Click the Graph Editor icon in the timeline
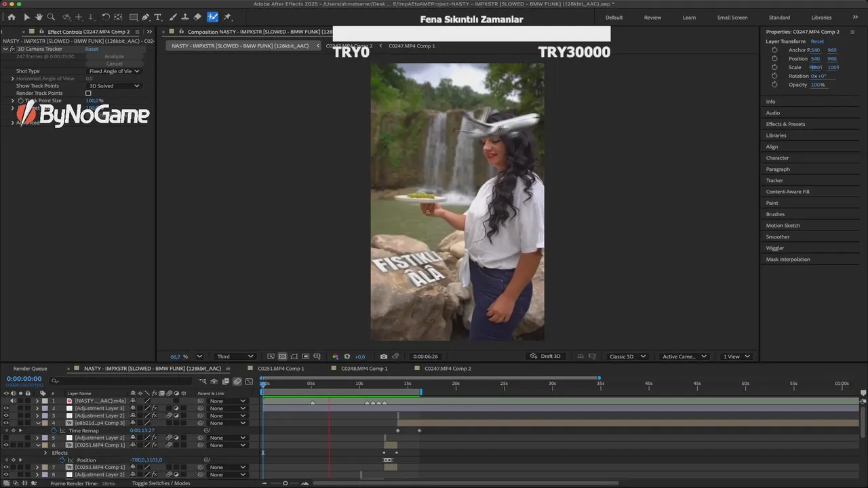Viewport: 868px width, 488px height. (249, 382)
